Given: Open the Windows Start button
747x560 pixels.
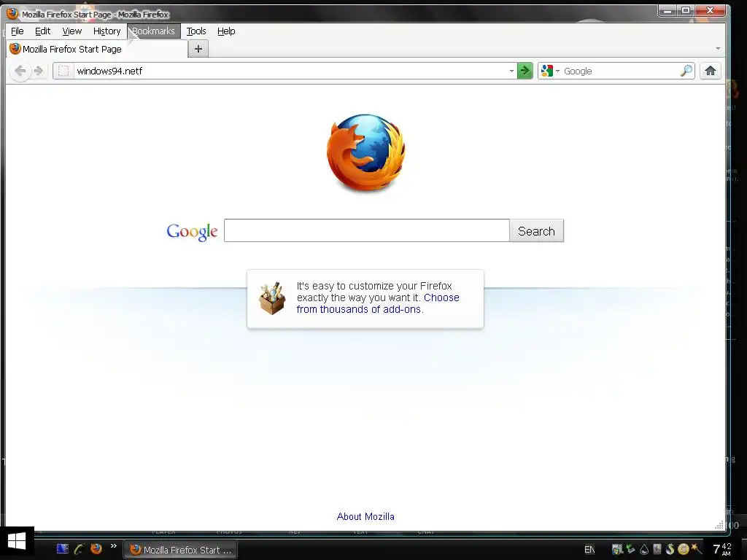Looking at the screenshot, I should (x=17, y=542).
